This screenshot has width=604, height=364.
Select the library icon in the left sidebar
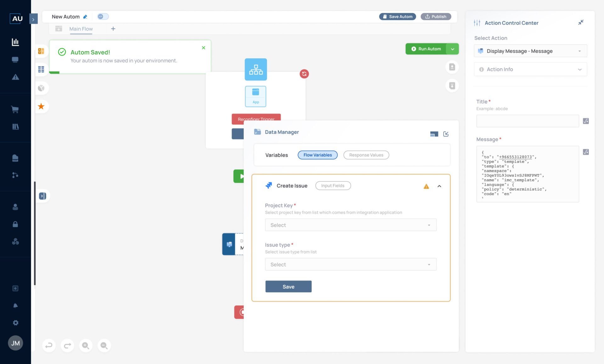point(15,126)
